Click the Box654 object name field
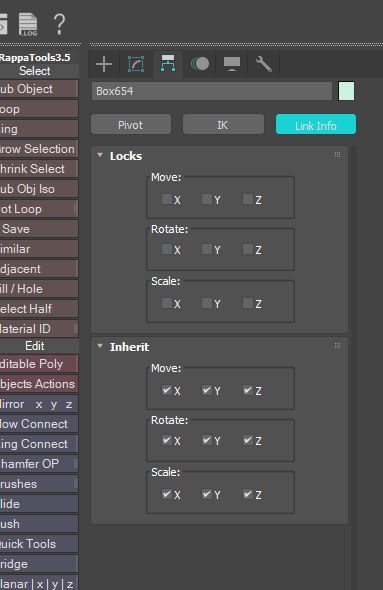The image size is (383, 590). click(212, 91)
